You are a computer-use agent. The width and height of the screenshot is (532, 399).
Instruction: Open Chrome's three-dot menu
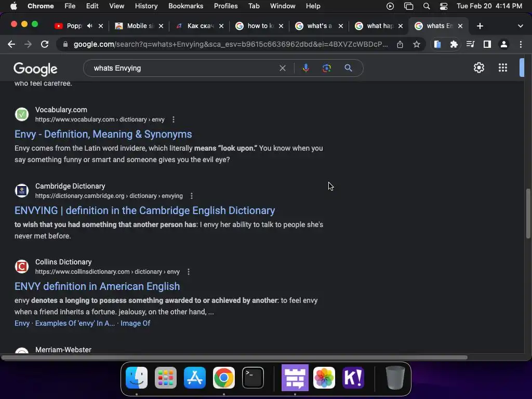(x=521, y=45)
